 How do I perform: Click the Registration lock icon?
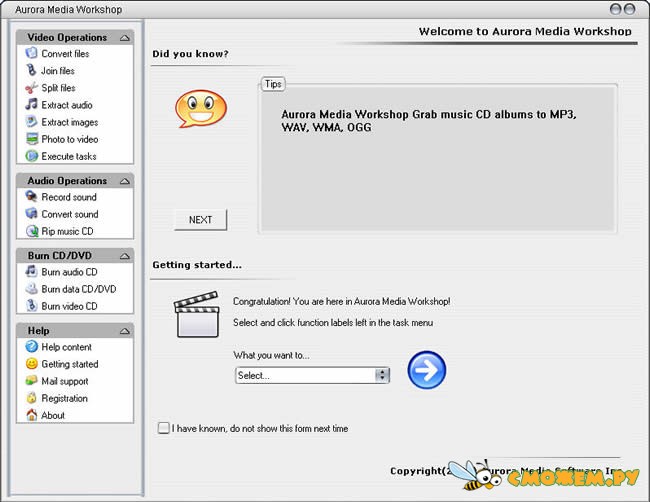(x=32, y=398)
